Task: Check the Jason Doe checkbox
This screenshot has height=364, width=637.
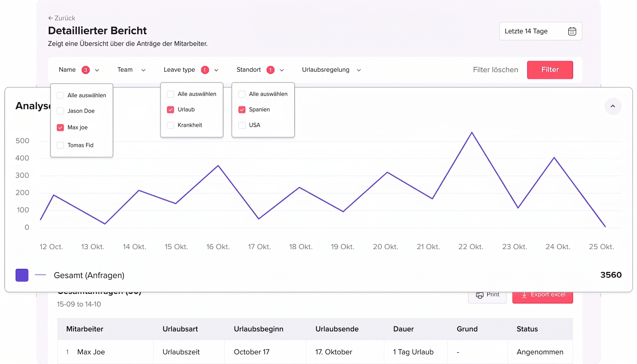Action: pyautogui.click(x=60, y=111)
